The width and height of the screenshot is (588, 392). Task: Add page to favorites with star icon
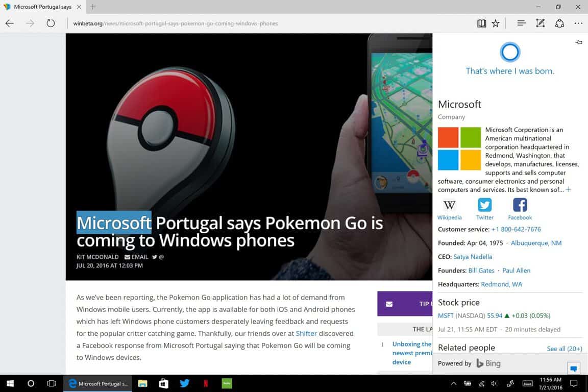[496, 23]
